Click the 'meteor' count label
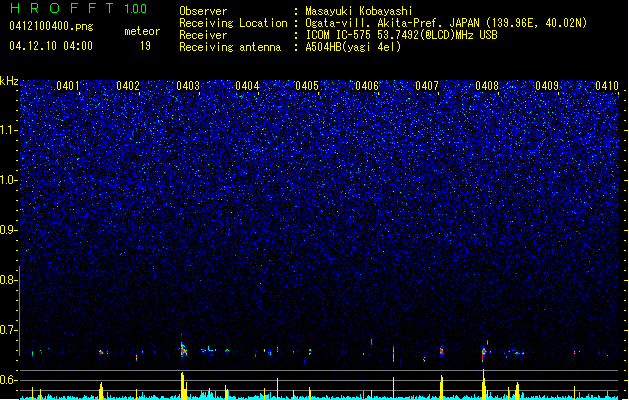 pyautogui.click(x=142, y=31)
